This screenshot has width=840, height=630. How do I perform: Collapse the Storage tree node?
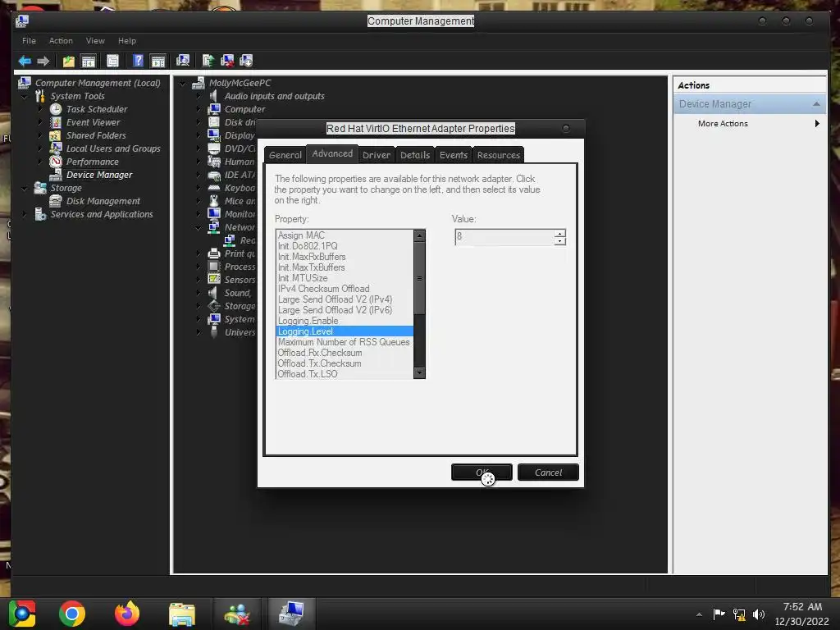[25, 189]
